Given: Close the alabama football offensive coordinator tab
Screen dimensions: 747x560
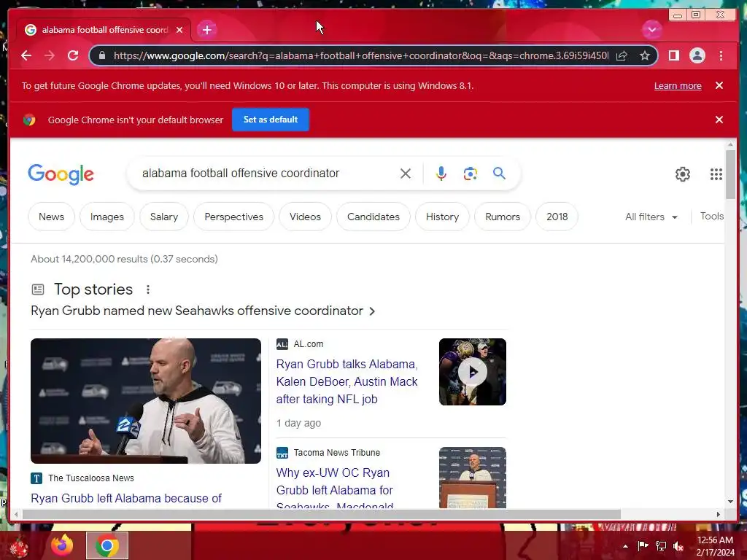Looking at the screenshot, I should pos(179,30).
